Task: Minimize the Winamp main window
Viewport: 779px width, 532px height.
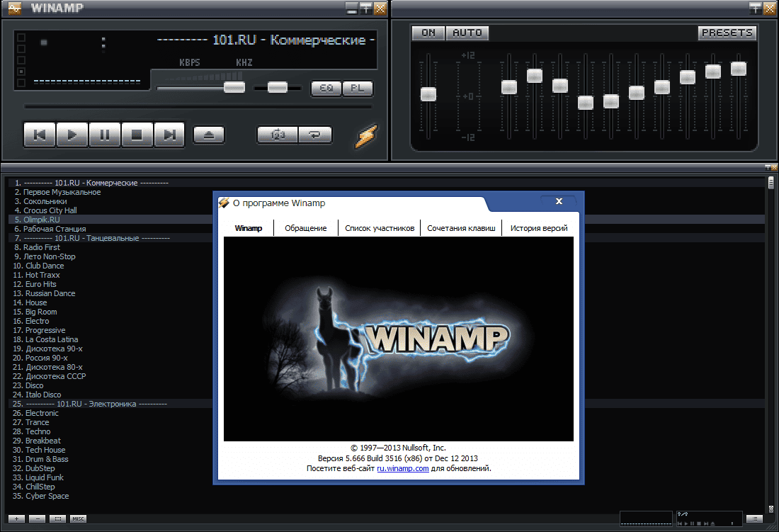Action: 352,8
